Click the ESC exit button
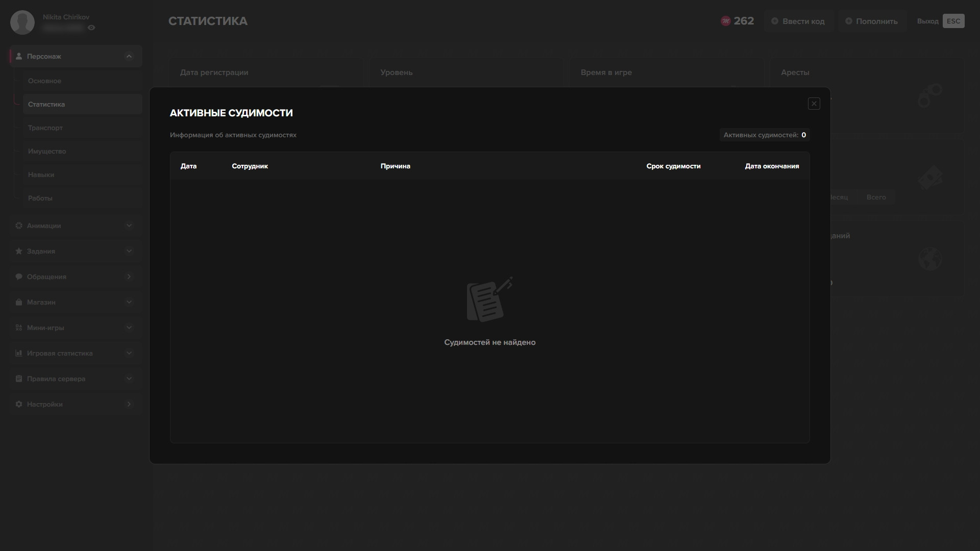 pyautogui.click(x=953, y=21)
